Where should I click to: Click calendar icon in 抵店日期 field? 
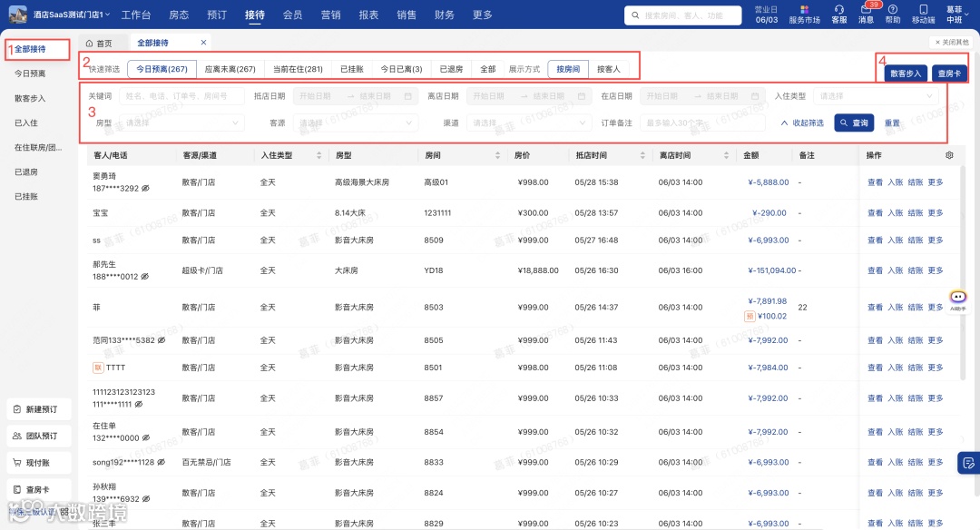coord(408,96)
